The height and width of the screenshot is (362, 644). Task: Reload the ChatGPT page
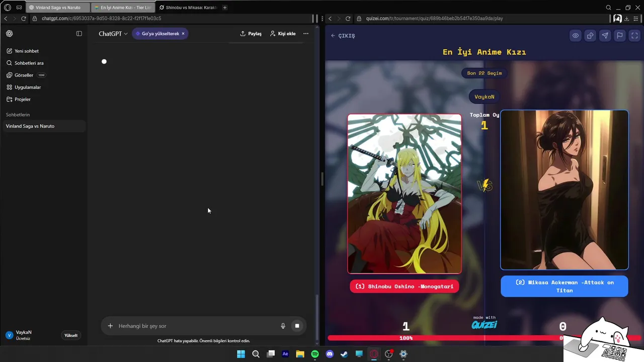23,19
